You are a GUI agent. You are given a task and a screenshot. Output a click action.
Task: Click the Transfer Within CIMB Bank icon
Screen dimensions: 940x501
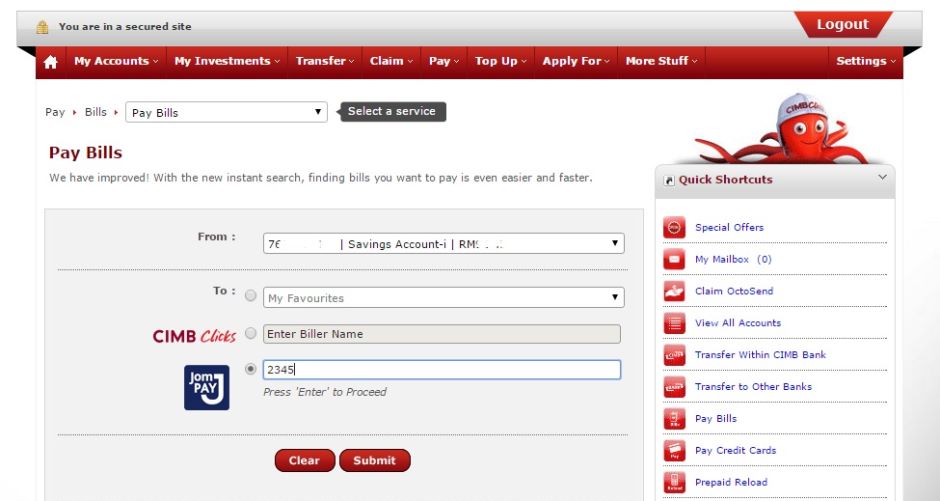coord(674,355)
